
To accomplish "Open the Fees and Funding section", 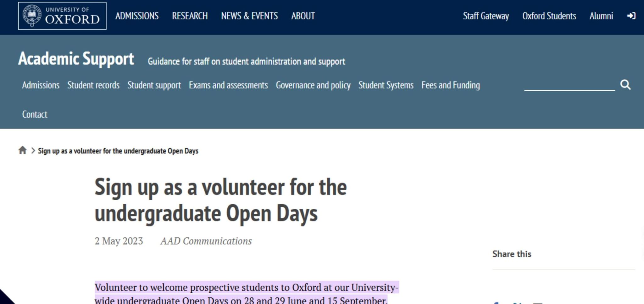I will pos(450,85).
